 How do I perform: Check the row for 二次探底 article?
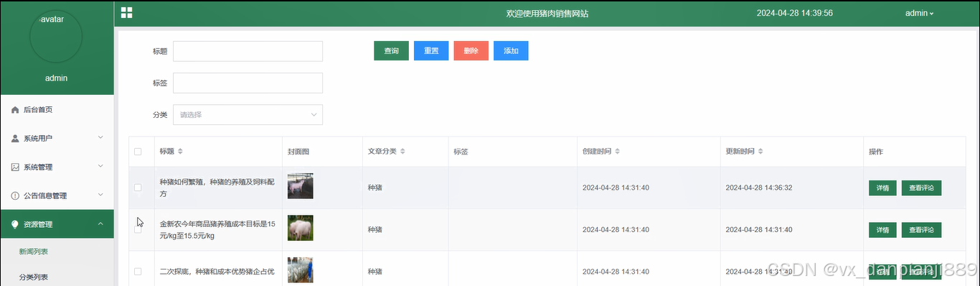tap(138, 272)
